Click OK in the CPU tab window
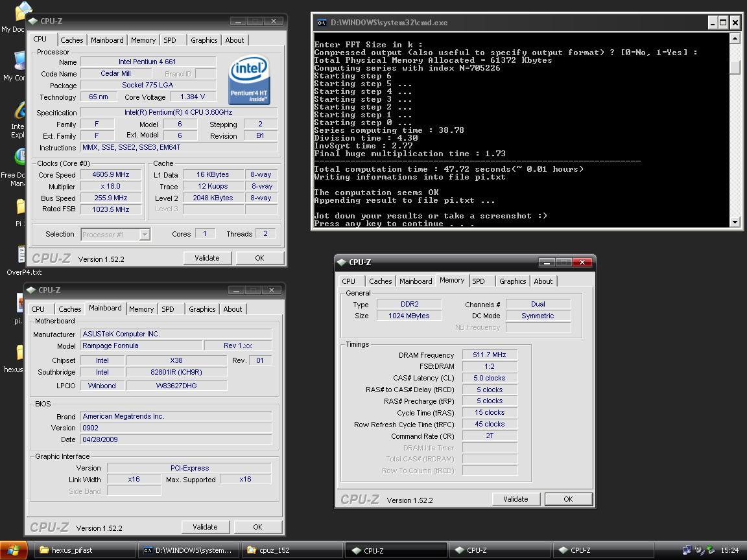Viewport: 747px width, 560px height. (x=259, y=258)
